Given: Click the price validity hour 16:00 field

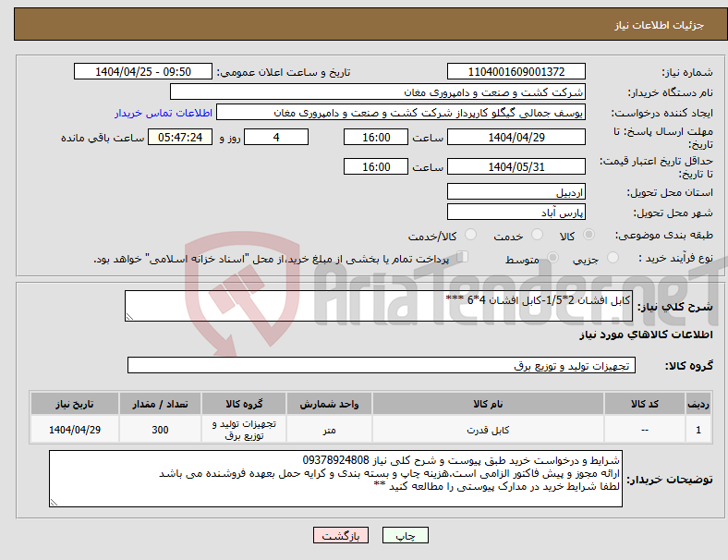Looking at the screenshot, I should pos(376,166).
